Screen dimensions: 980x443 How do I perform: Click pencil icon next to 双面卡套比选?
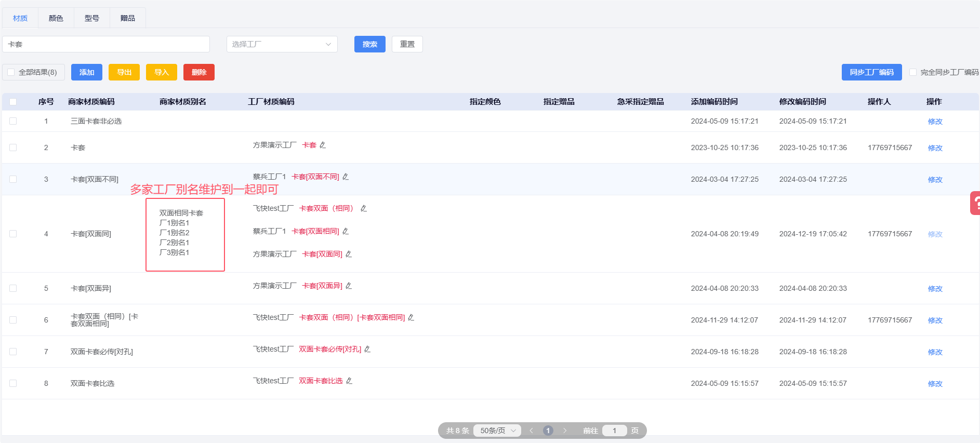(349, 381)
